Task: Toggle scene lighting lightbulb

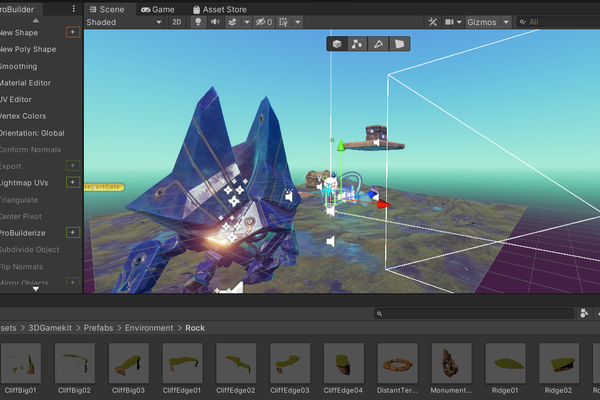Action: [x=198, y=22]
